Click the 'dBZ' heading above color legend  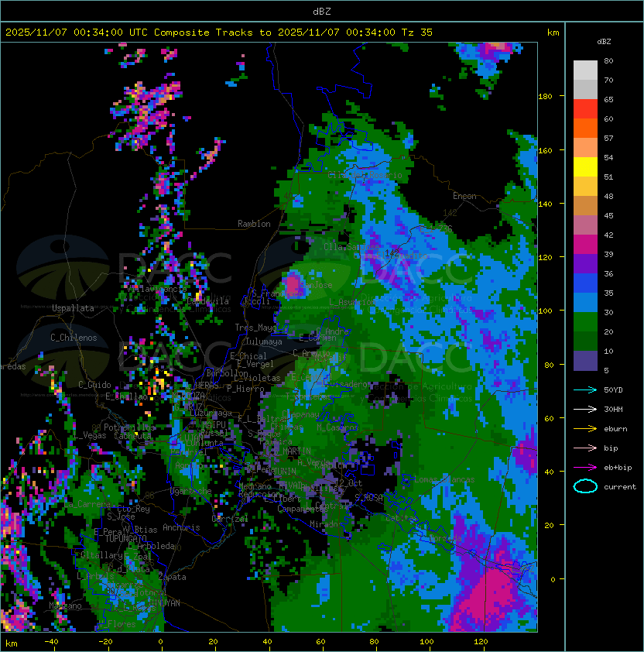[604, 42]
